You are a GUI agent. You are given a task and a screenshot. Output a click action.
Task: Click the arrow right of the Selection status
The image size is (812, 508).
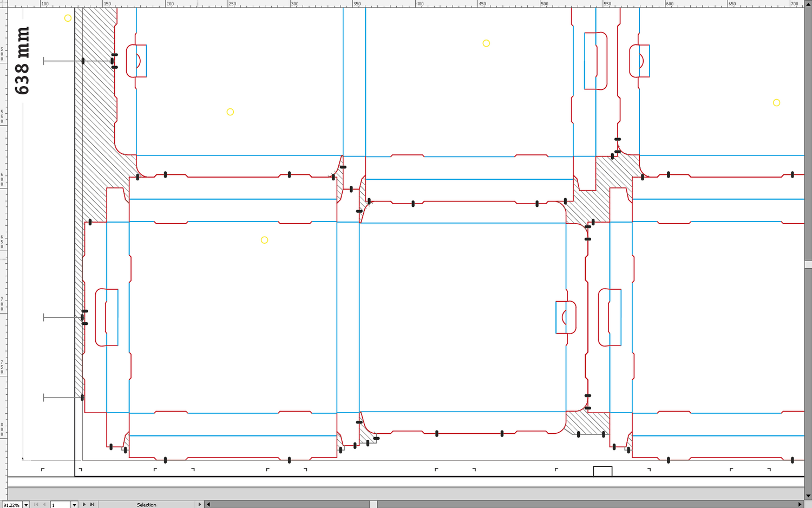[x=199, y=504]
